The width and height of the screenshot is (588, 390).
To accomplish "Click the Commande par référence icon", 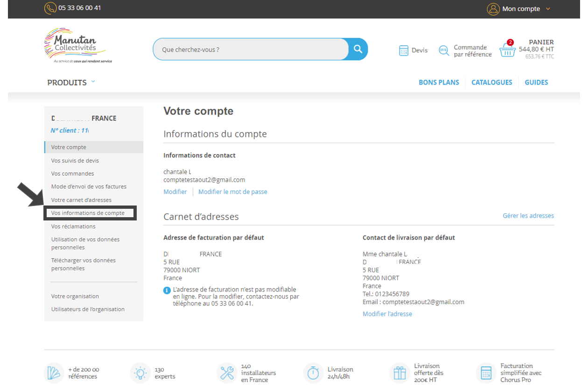I will [444, 50].
